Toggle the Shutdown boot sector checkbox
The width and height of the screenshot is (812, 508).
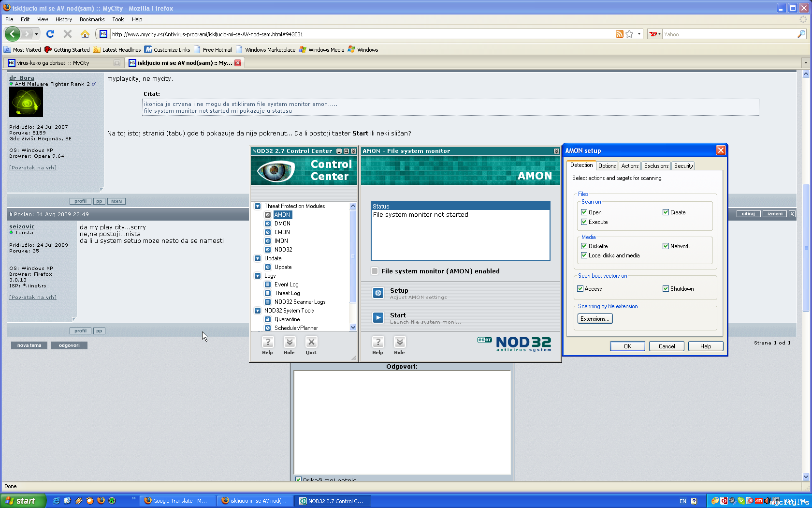click(x=666, y=289)
